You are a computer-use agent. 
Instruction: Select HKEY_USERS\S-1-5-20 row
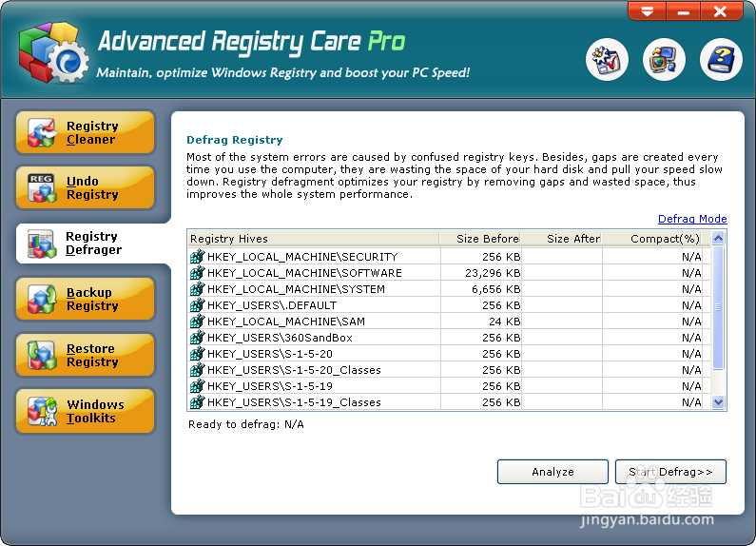449,354
